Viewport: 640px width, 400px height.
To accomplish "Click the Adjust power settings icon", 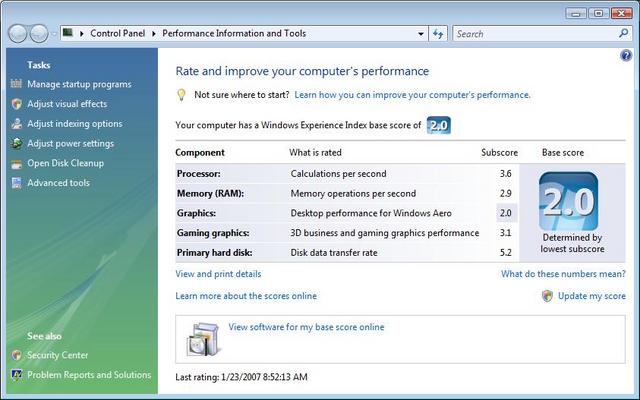I will 16,143.
